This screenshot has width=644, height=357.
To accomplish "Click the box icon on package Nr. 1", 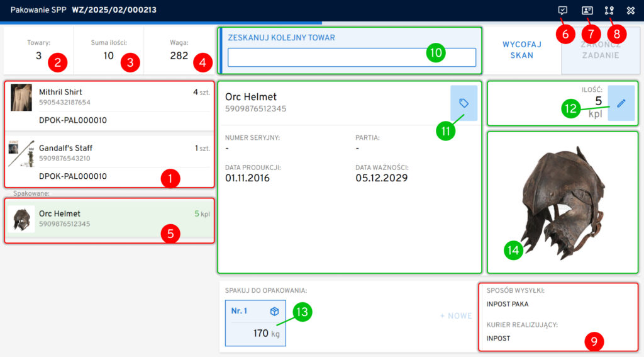I will [274, 312].
